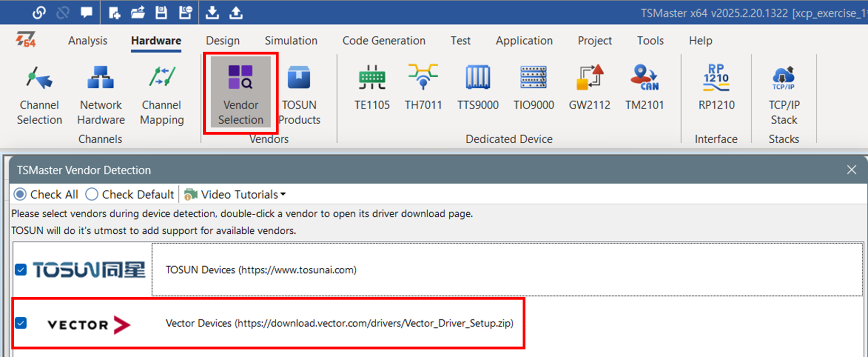Open the GW2112 gateway device
The image size is (868, 357).
pos(589,88)
